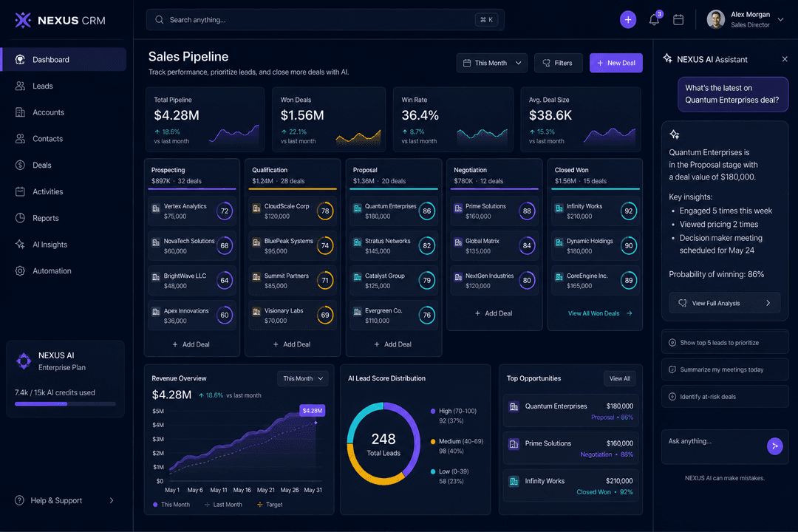Image resolution: width=798 pixels, height=532 pixels.
Task: Click the Activities calendar icon
Action: tap(20, 191)
